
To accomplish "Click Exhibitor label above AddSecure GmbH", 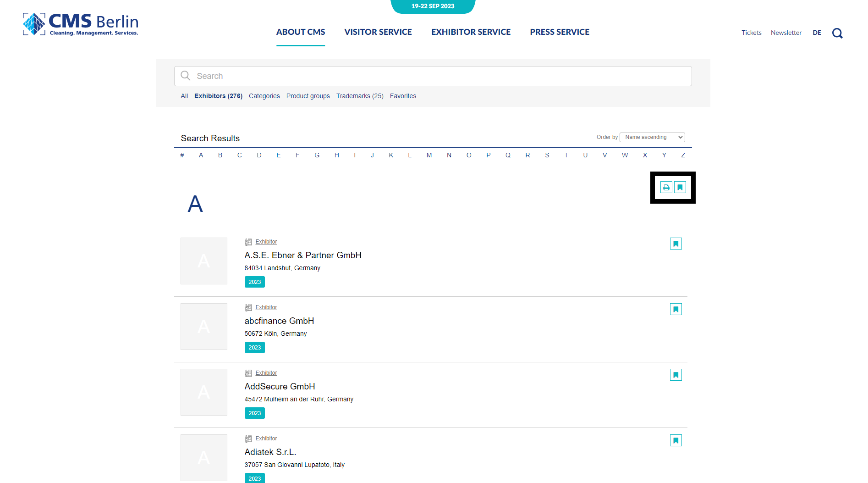I will click(x=266, y=373).
